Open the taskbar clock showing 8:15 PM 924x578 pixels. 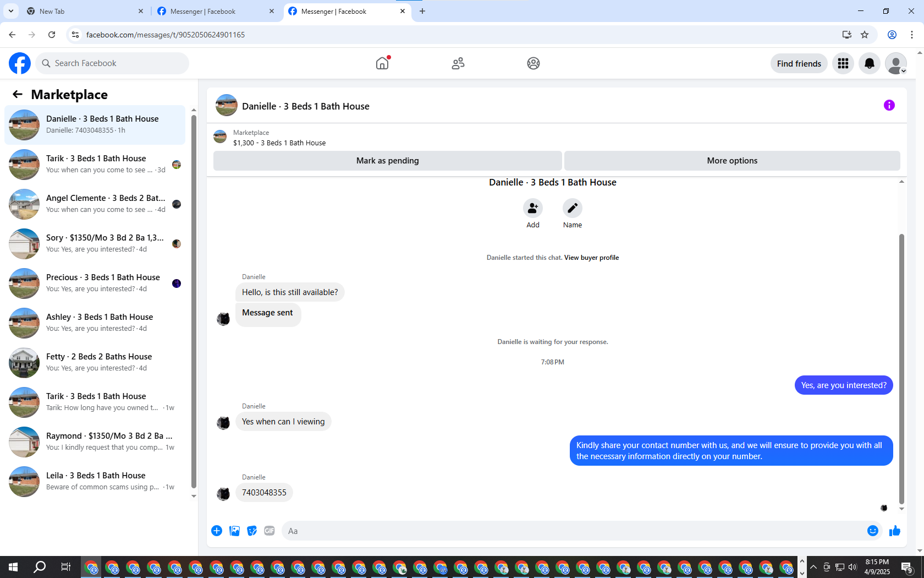point(877,567)
